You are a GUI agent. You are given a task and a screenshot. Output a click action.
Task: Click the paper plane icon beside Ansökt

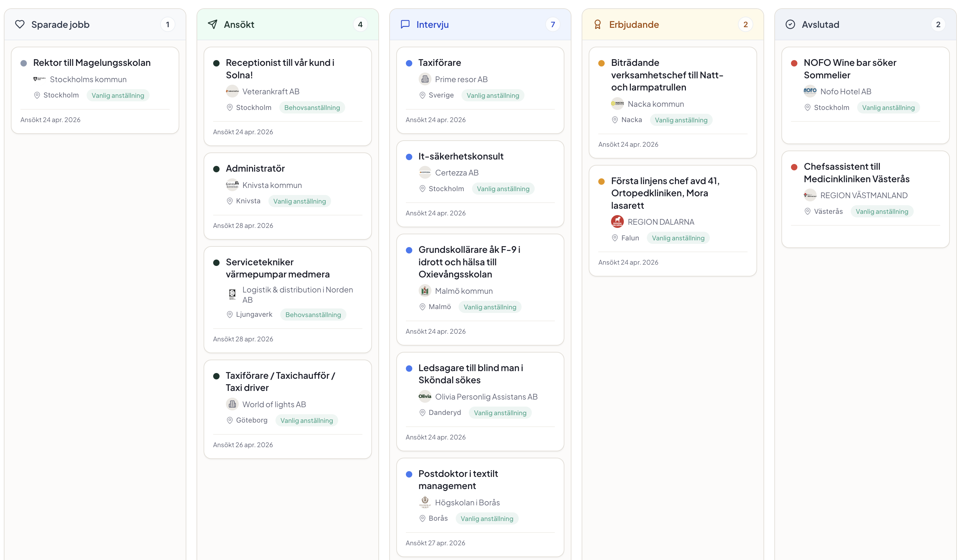coord(213,25)
